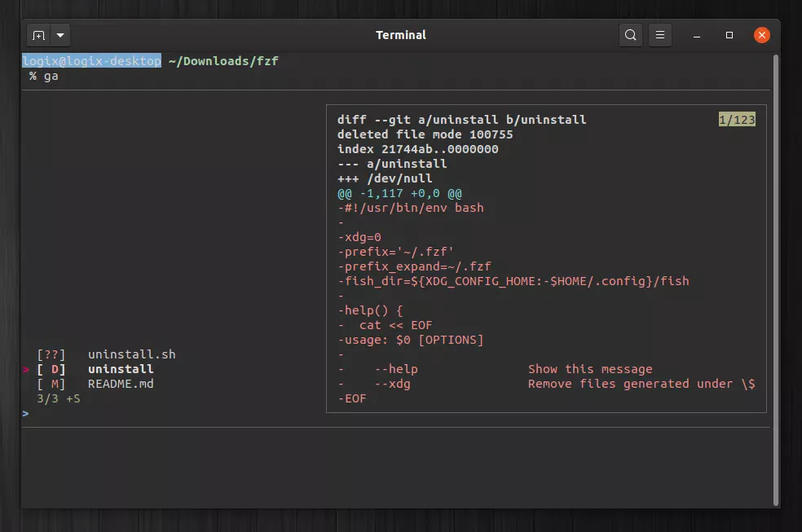
Task: Click the highlighted logix@logix-desktop text
Action: click(x=91, y=61)
